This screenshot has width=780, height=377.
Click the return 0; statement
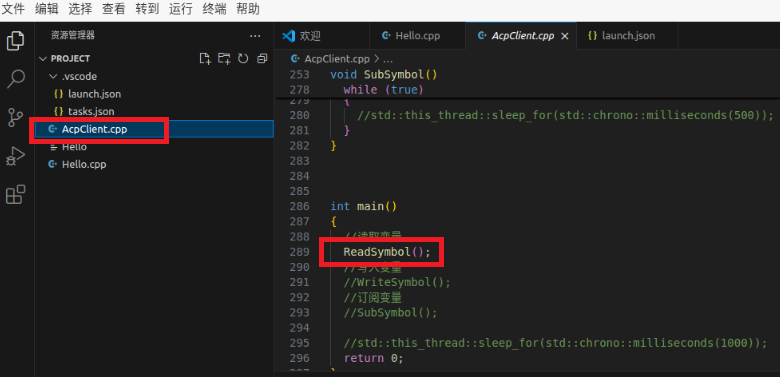click(x=373, y=358)
